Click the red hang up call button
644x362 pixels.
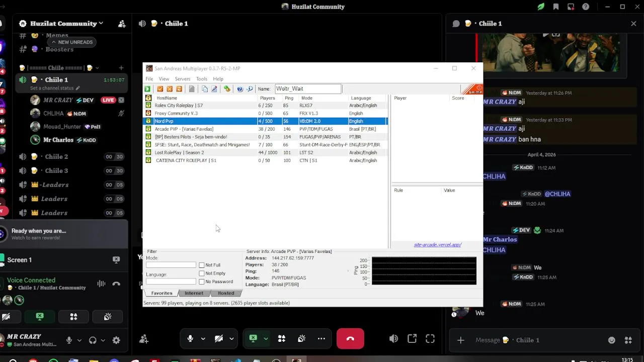click(x=350, y=339)
